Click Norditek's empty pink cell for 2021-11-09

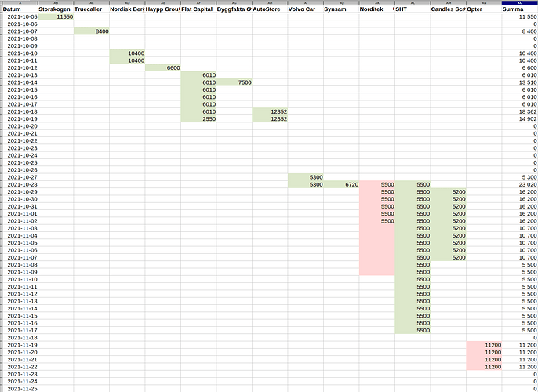pyautogui.click(x=376, y=272)
